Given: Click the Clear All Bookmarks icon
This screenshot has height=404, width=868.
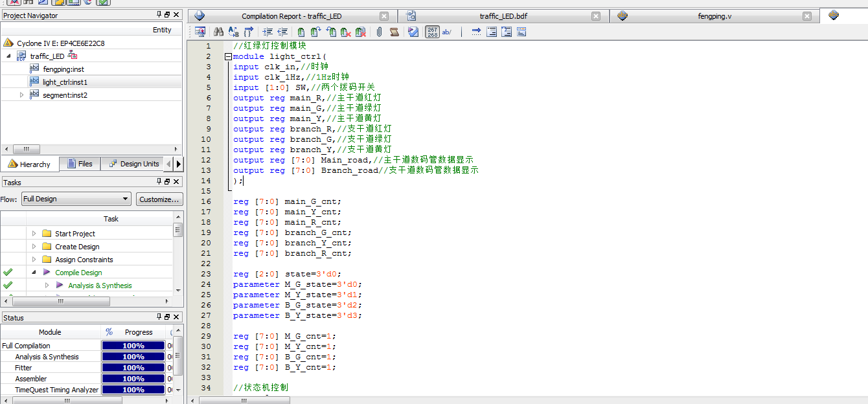Looking at the screenshot, I should pyautogui.click(x=361, y=32).
